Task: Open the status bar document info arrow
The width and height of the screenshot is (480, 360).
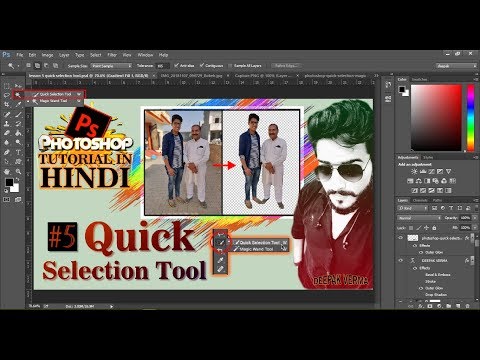Action: coord(111,306)
